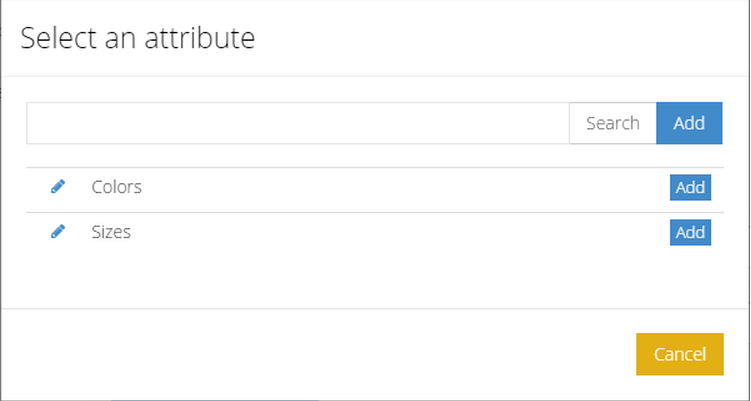
Task: Open the pencil editor for Colors
Action: point(58,187)
